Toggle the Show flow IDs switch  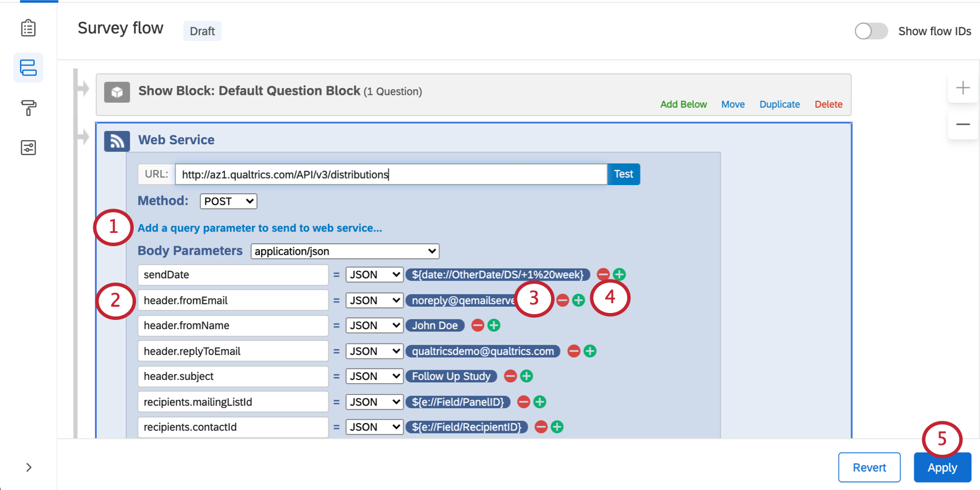[870, 31]
